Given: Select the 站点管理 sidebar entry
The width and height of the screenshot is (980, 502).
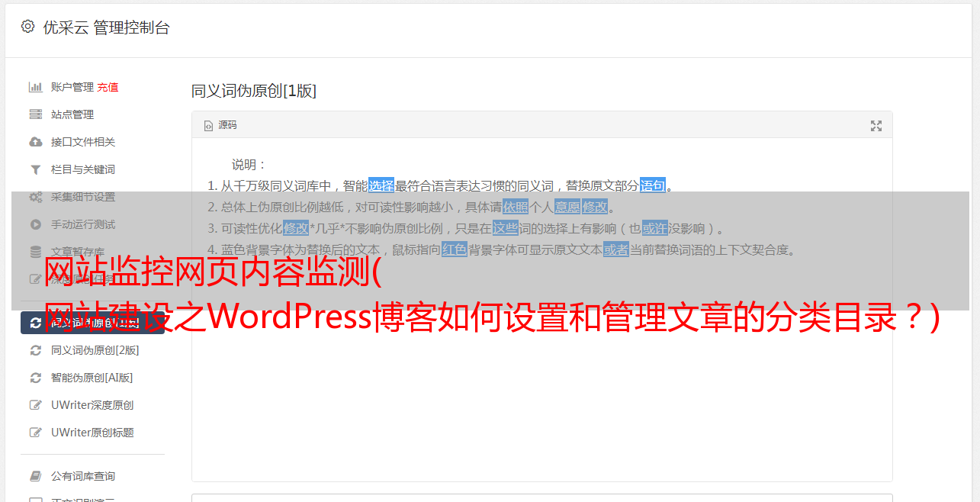Looking at the screenshot, I should pos(72,114).
